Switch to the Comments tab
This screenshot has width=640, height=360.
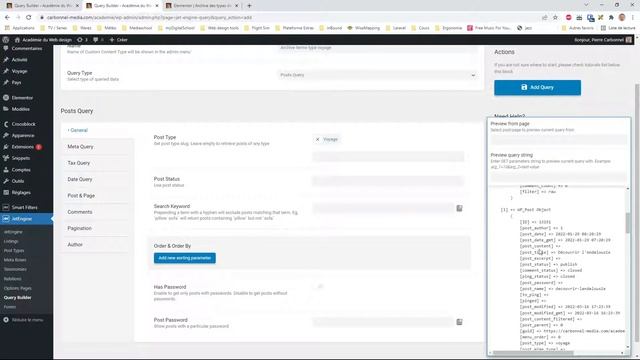pos(80,212)
